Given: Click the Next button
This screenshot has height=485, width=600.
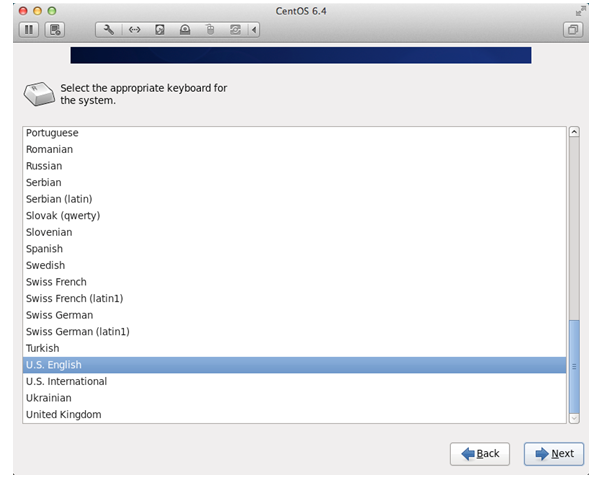Looking at the screenshot, I should tap(554, 453).
